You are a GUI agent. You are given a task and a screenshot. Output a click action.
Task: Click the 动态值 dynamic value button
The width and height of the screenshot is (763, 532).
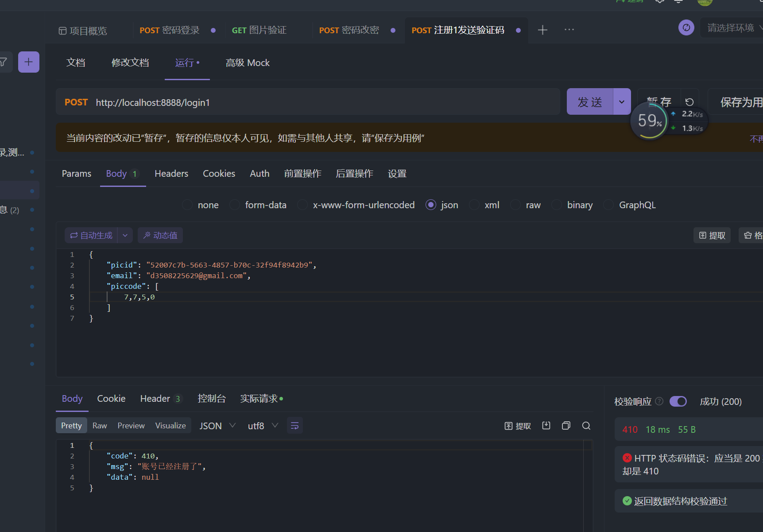point(160,235)
